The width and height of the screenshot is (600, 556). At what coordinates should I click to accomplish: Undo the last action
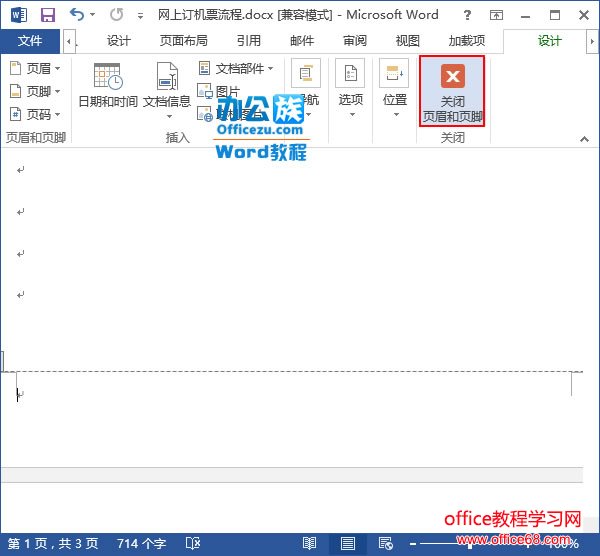pyautogui.click(x=77, y=15)
